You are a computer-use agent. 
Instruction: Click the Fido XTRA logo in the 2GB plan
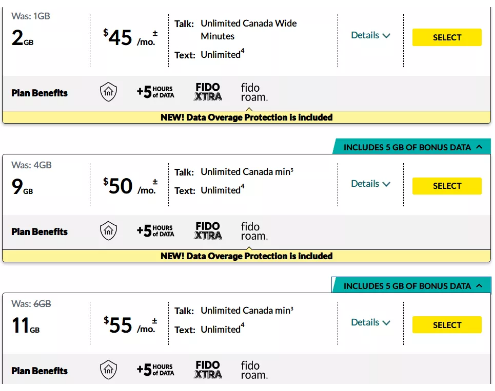pos(208,92)
